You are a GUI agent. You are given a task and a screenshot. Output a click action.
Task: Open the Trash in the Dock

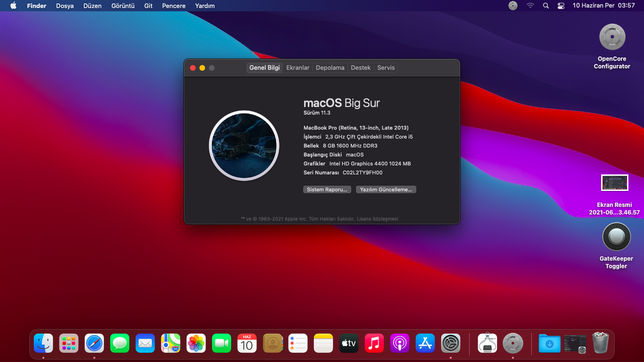[x=601, y=343]
